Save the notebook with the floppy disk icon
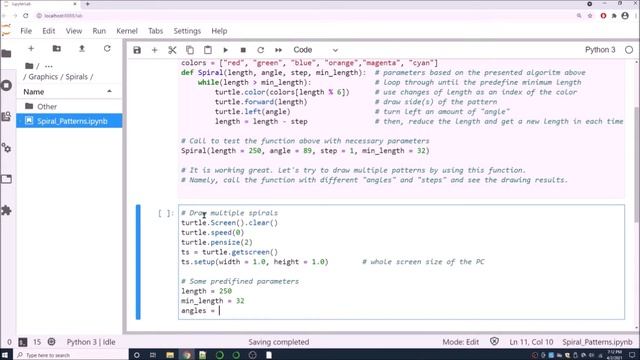 [137, 50]
